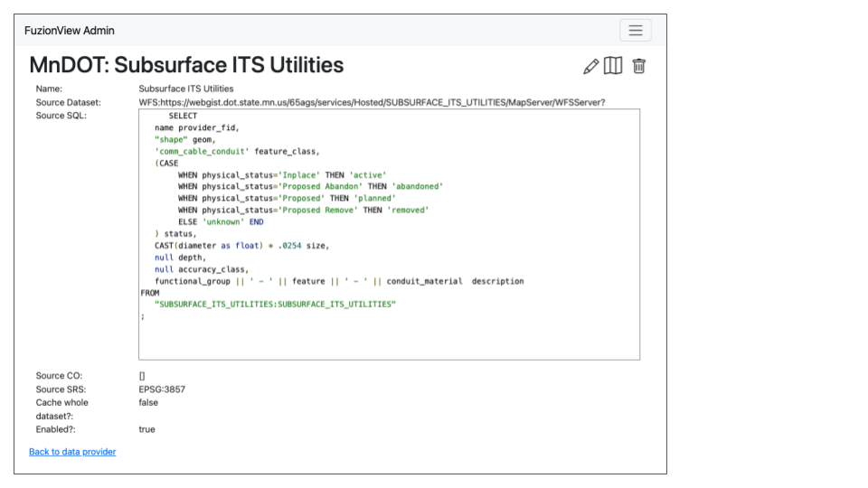Click the Enabled?: field label

[55, 429]
